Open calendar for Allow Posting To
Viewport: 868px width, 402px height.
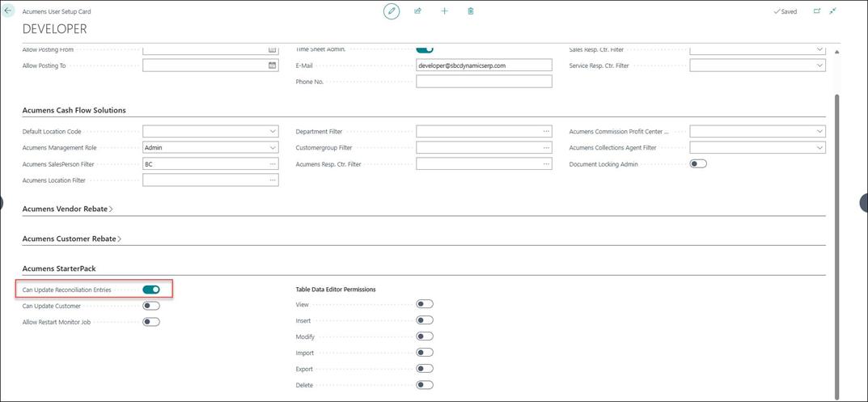tap(272, 66)
